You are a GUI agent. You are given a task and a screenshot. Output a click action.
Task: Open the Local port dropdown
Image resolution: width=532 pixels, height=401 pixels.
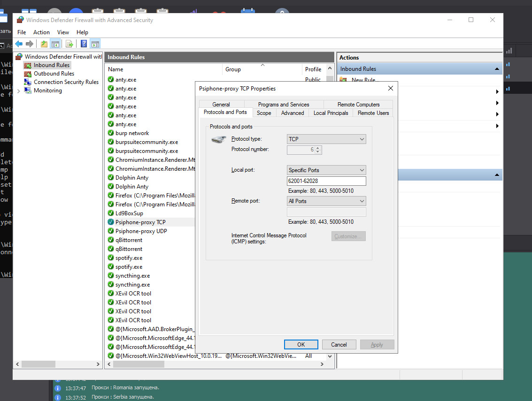point(326,170)
